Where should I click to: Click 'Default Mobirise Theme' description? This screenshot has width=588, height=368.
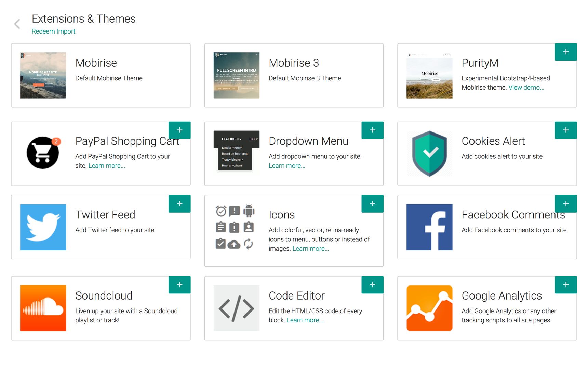[x=109, y=78]
